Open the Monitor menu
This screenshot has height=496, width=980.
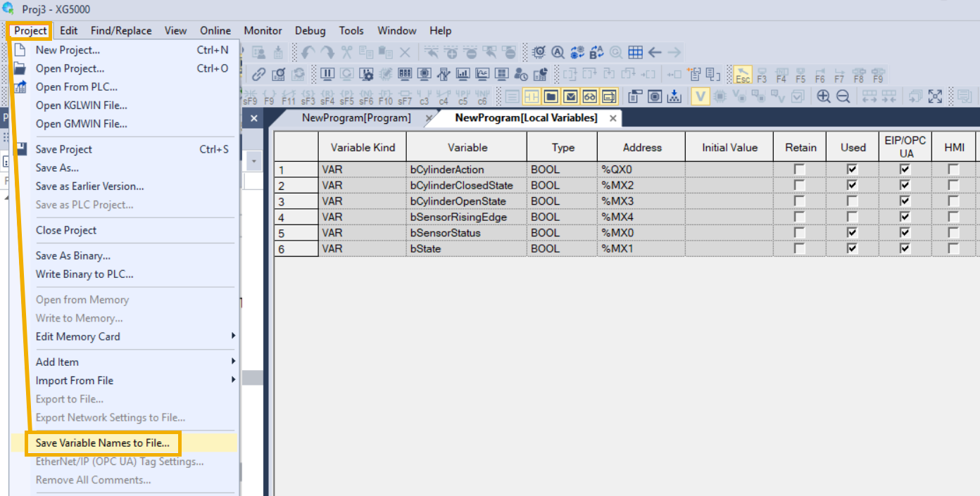point(263,31)
